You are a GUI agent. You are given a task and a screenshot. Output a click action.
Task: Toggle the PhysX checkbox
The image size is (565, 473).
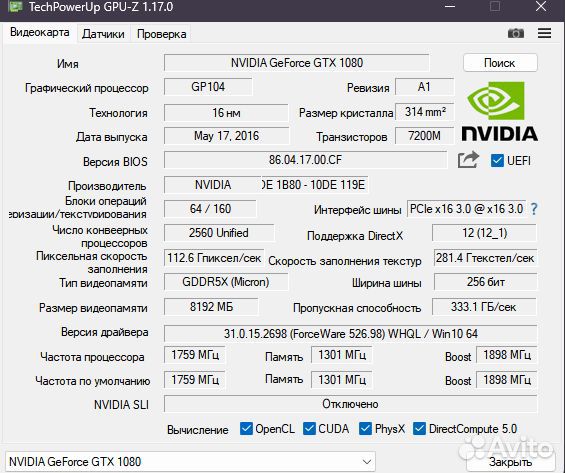pos(365,429)
